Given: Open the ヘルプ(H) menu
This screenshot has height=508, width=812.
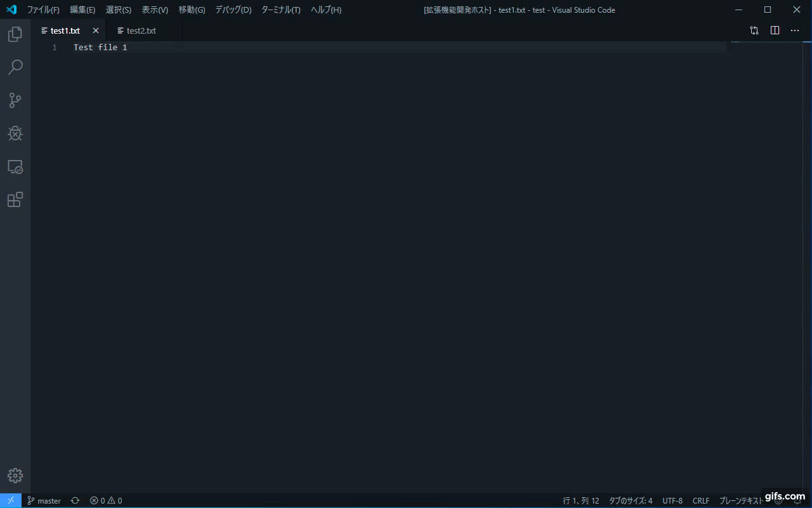Looking at the screenshot, I should coord(326,10).
